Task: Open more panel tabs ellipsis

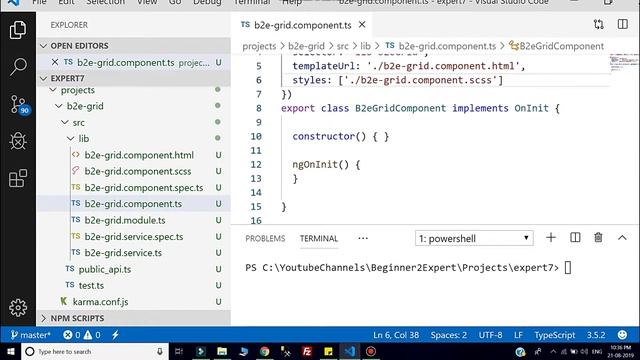Action: pos(363,238)
